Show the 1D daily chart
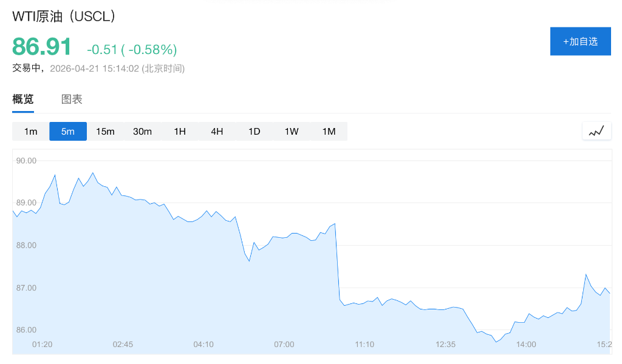The width and height of the screenshot is (622, 364). coord(254,132)
